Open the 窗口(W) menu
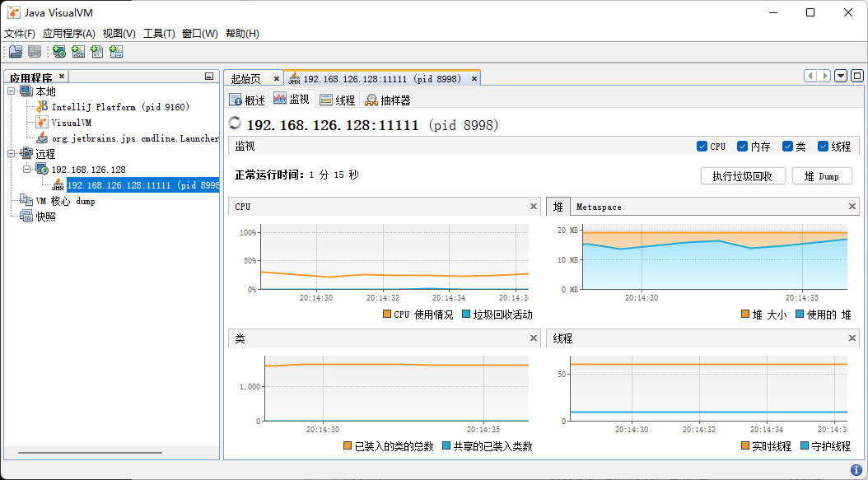Image resolution: width=868 pixels, height=480 pixels. coord(200,33)
